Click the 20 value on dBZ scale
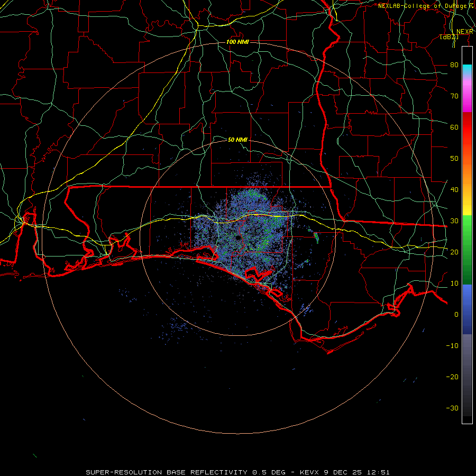This screenshot has height=476, width=476. point(454,252)
